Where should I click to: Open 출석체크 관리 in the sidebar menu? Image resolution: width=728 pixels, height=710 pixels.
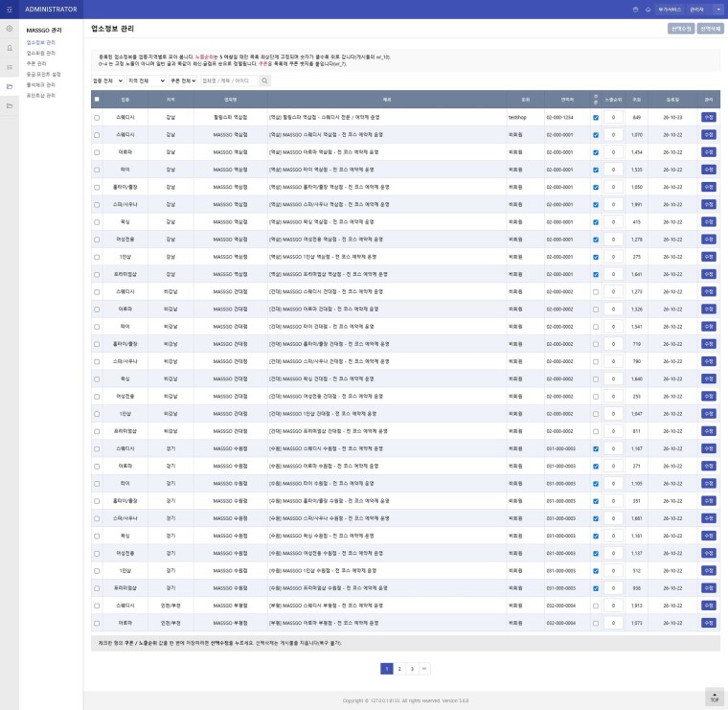pos(41,85)
